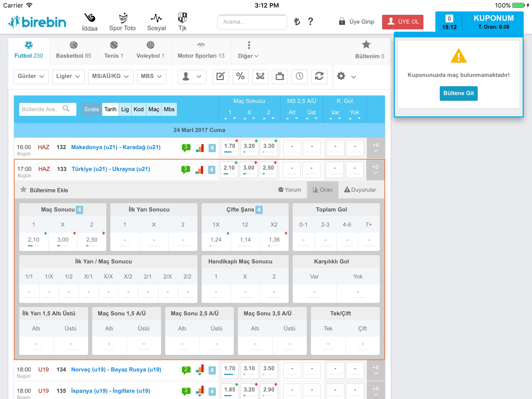Viewport: 532px width, 399px height.
Task: Click the percent odds toolbar icon
Action: tap(240, 76)
